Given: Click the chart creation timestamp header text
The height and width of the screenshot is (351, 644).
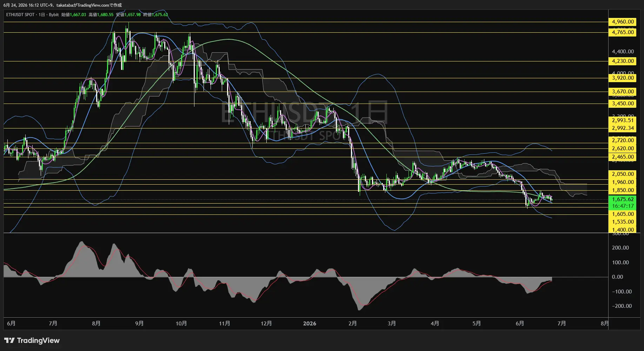Looking at the screenshot, I should click(62, 5).
